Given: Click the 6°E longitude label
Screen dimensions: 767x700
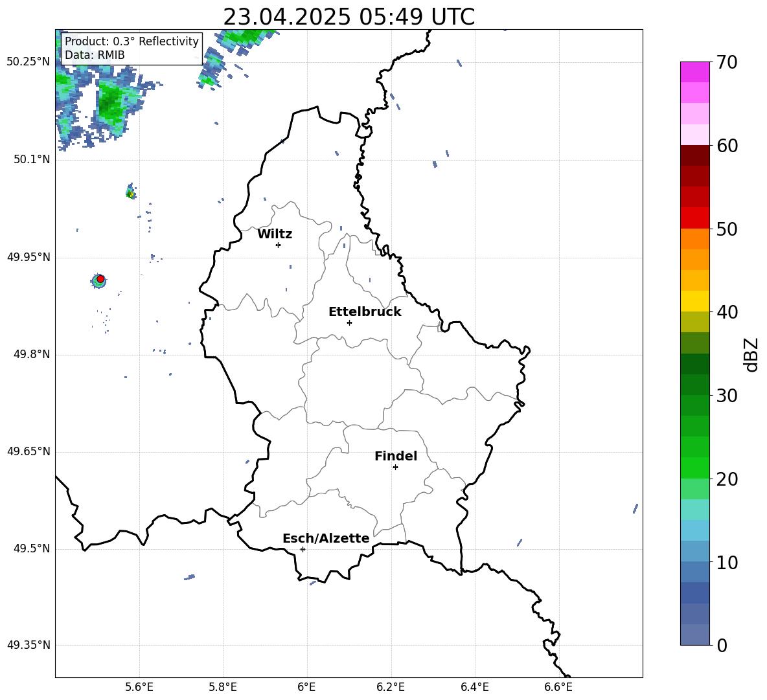Looking at the screenshot, I should pos(306,687).
